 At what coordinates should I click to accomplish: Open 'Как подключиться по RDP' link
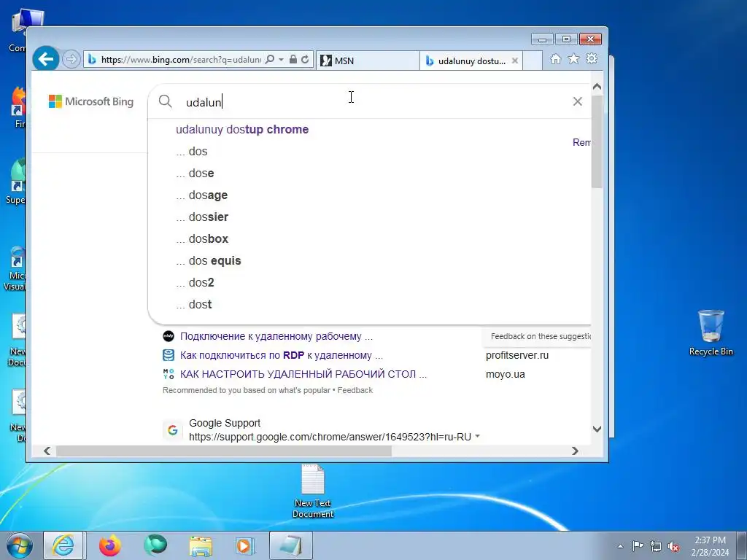tap(281, 355)
